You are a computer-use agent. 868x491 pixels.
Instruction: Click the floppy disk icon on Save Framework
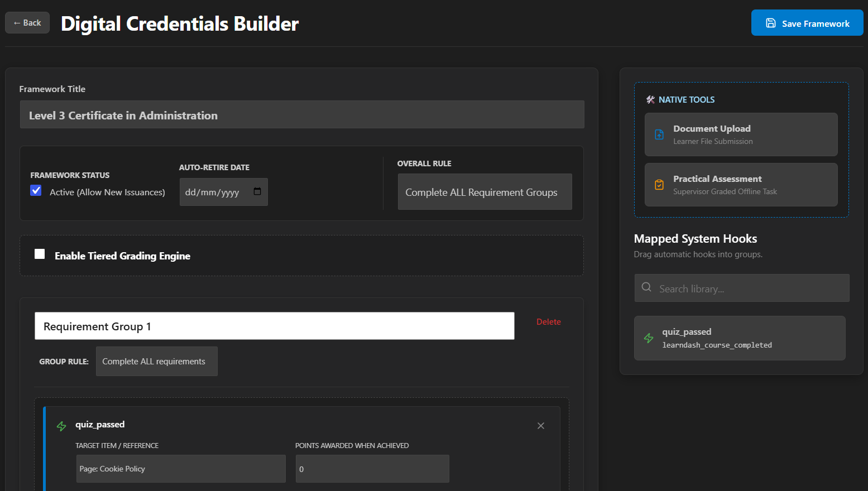[771, 23]
